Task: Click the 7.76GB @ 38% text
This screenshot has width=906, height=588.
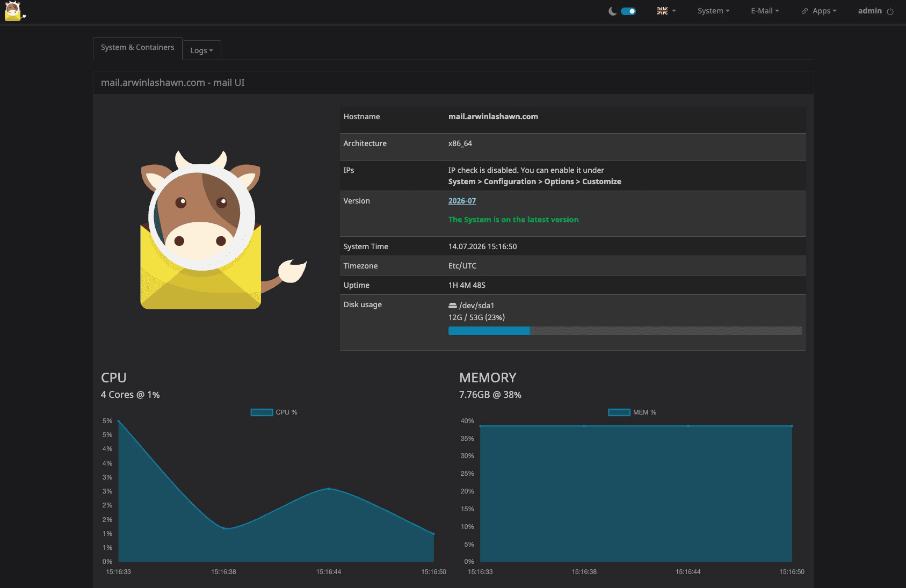Action: tap(490, 395)
